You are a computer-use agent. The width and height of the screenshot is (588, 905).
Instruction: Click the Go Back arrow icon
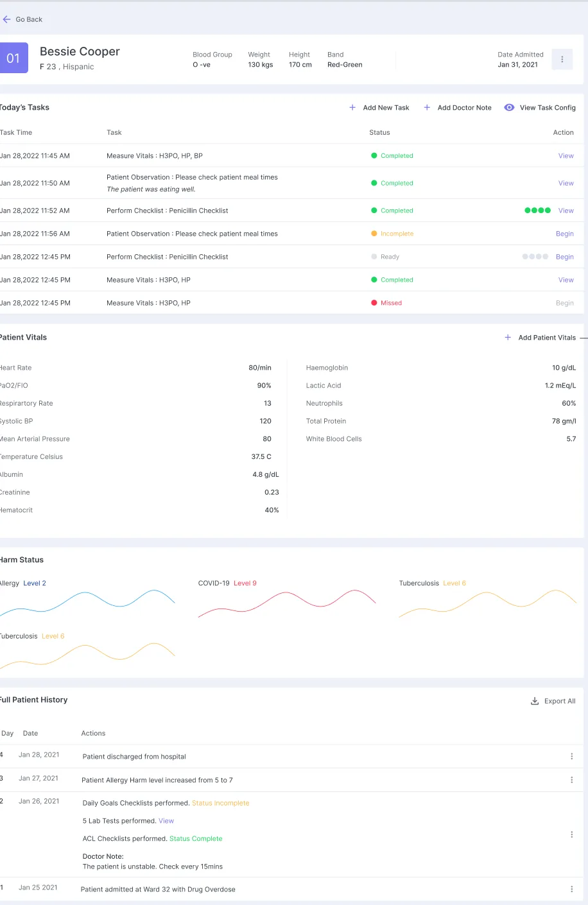point(6,19)
